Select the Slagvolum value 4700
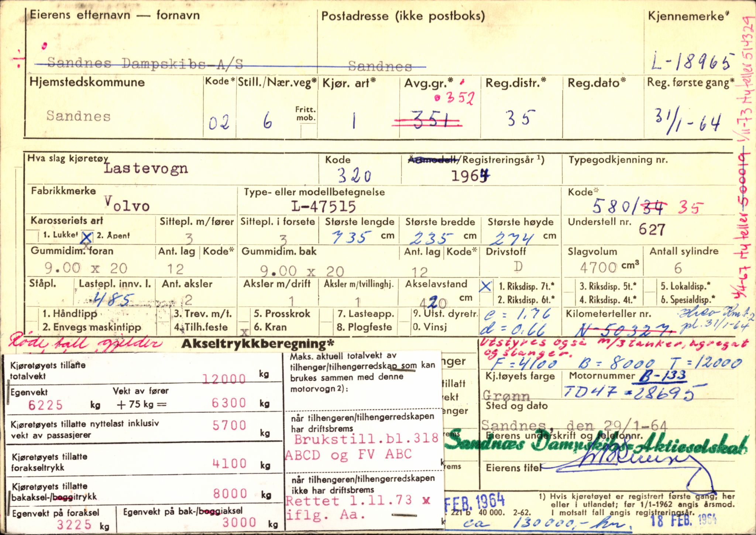 pos(598,267)
